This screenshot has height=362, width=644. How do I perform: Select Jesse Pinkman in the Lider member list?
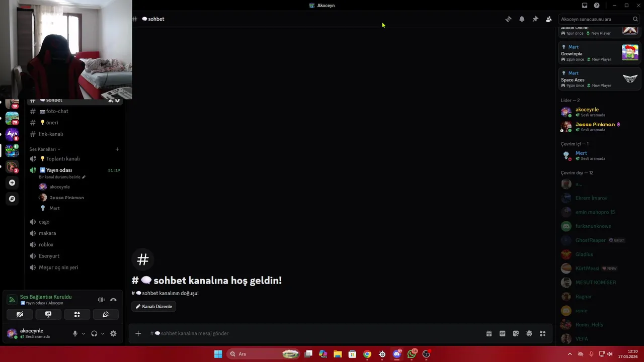(600, 126)
